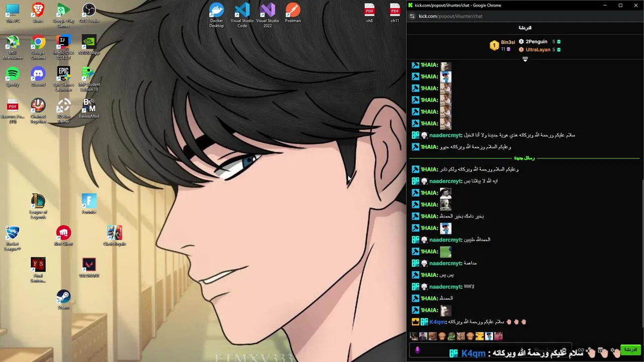Launch VALORANT desktop shortcut
This screenshot has height=362, width=644.
[89, 268]
